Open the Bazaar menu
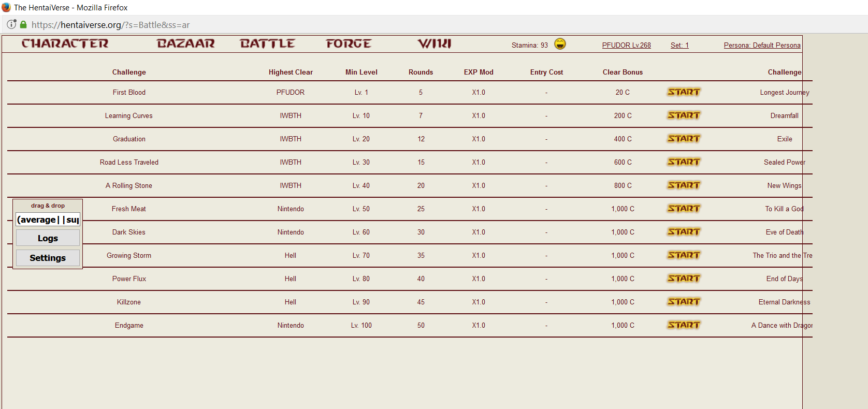Image resolution: width=868 pixels, height=409 pixels. pos(186,44)
